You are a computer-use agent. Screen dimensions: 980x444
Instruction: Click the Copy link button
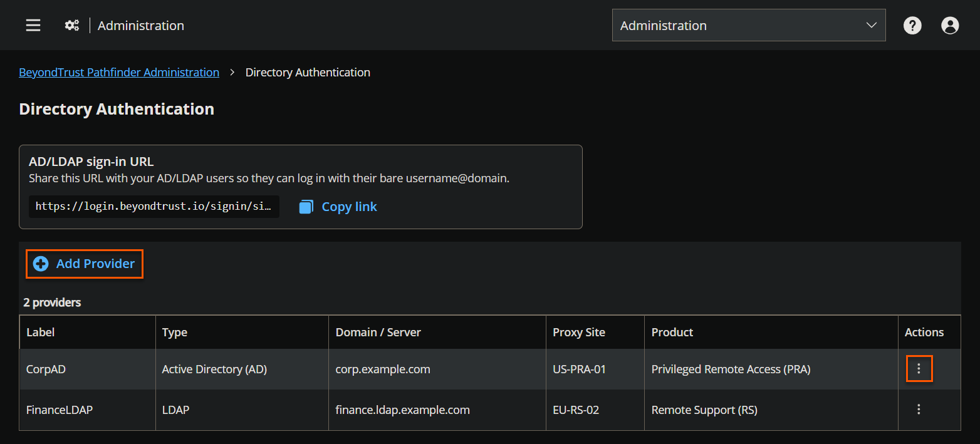coord(338,207)
